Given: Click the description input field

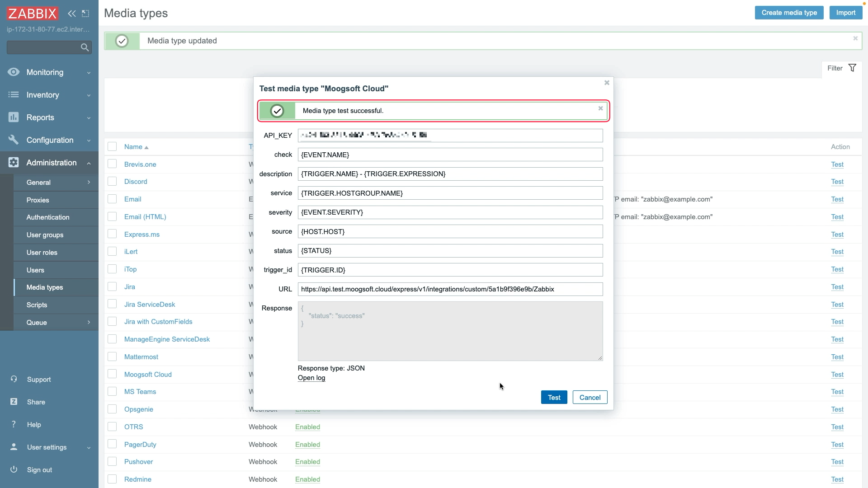Looking at the screenshot, I should (450, 174).
